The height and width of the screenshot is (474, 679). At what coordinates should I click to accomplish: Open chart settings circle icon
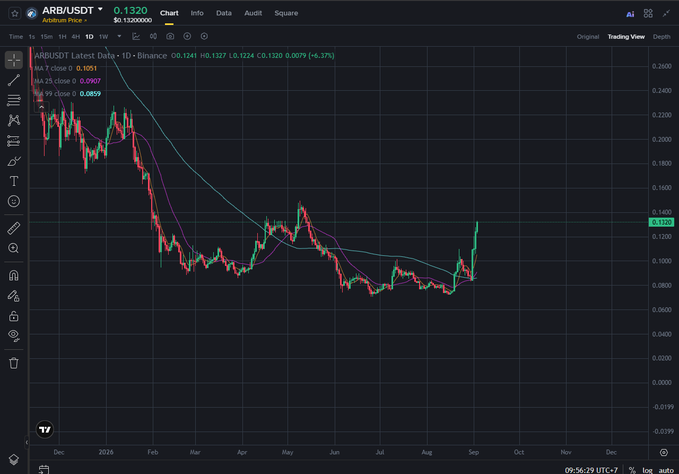point(204,36)
